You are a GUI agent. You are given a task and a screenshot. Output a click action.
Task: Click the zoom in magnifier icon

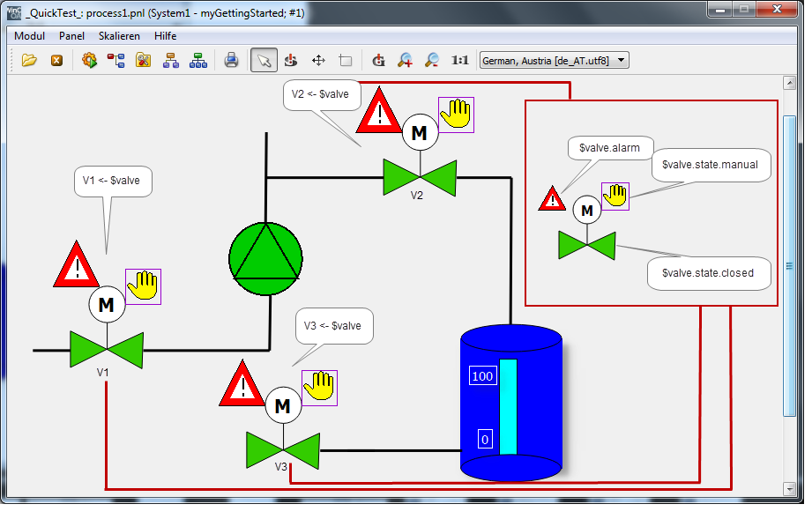pos(405,61)
